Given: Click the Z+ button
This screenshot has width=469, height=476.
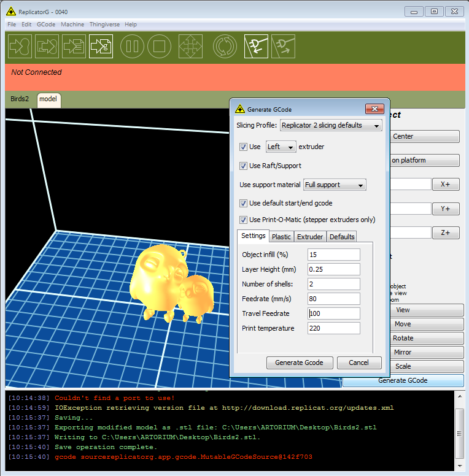Looking at the screenshot, I should (446, 233).
